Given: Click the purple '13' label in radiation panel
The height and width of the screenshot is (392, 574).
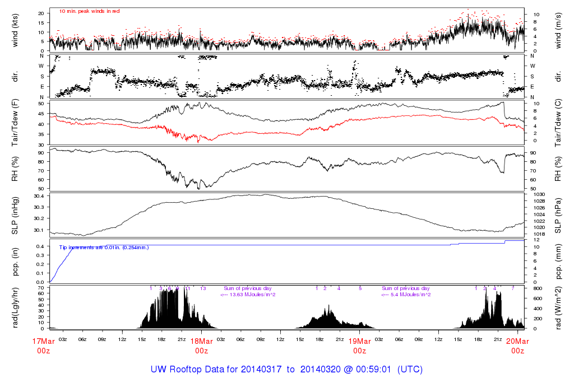Looking at the screenshot, I should click(203, 288).
